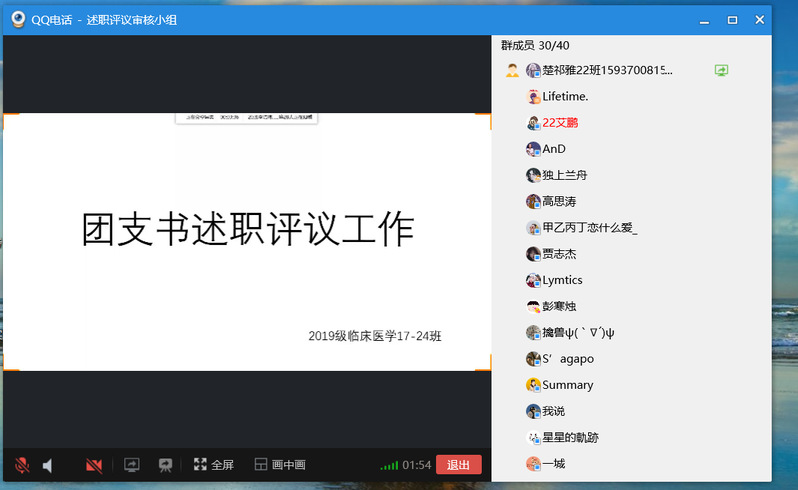Click the speaker volume icon

[48, 465]
